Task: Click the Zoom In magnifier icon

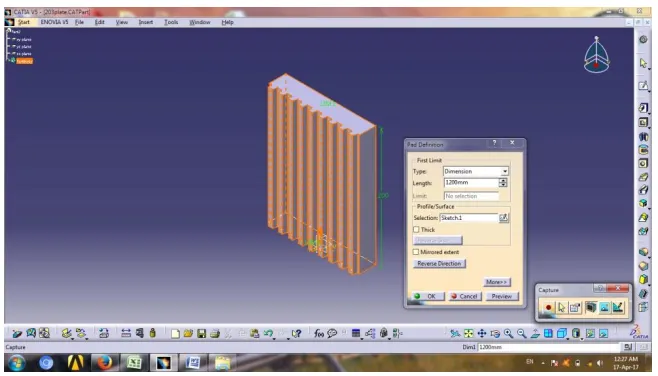Action: point(508,334)
